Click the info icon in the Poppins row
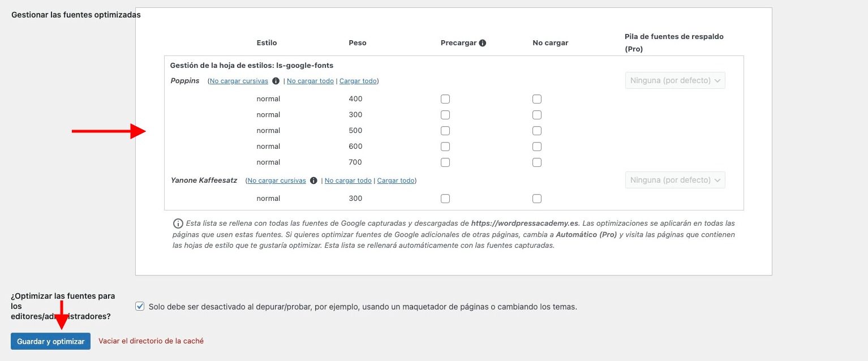The height and width of the screenshot is (361, 868). 276,81
